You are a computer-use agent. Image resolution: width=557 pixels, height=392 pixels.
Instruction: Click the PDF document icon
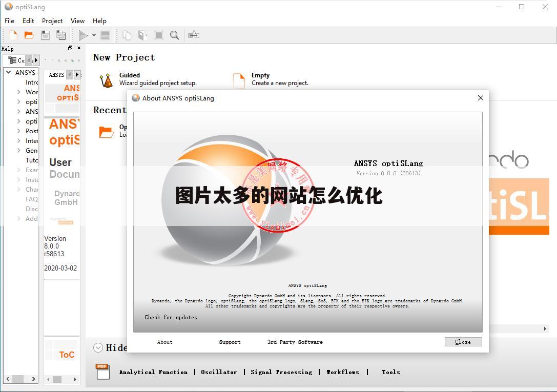click(x=103, y=372)
